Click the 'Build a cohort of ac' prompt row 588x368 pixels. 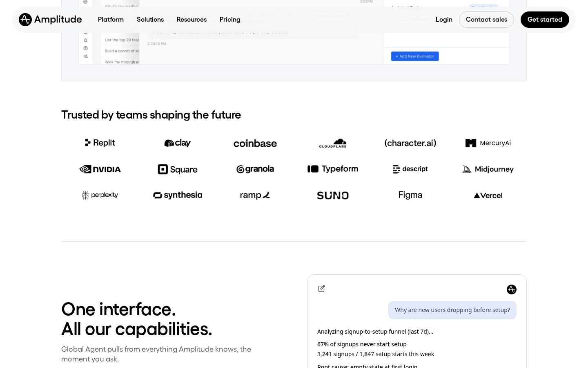pos(122,51)
